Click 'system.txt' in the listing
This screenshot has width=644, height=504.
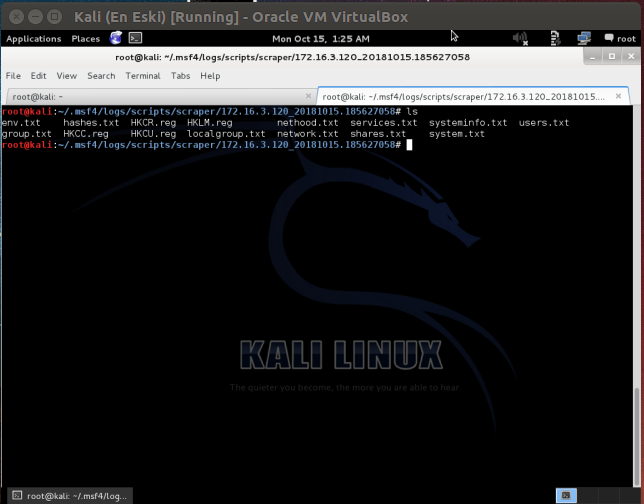coord(457,134)
